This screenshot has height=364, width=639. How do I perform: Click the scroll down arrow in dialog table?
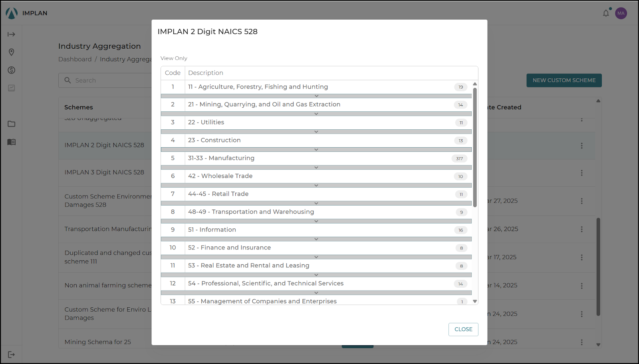coord(475,301)
